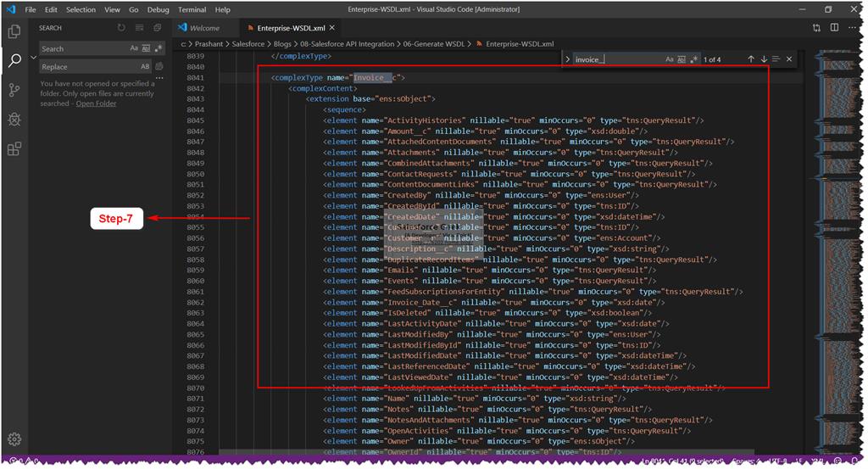Open the Prashant breadcrumb dropdown
Screen dimensions: 868x469
click(209, 44)
